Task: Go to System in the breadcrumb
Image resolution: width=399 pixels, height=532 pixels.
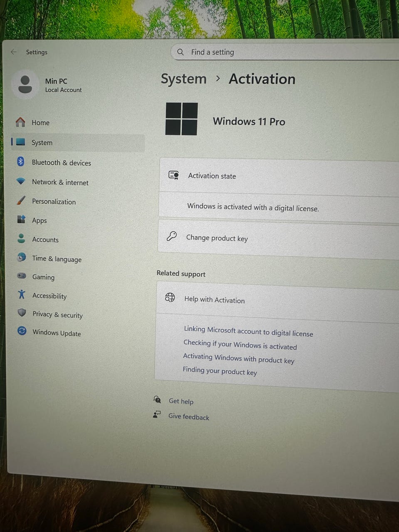Action: pos(183,79)
